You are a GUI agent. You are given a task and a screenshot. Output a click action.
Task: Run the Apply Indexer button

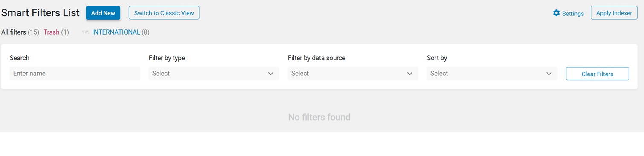click(x=614, y=13)
